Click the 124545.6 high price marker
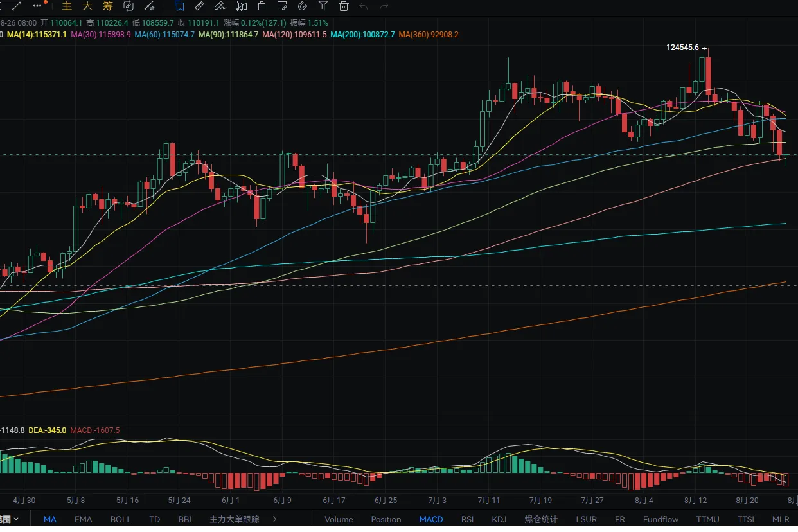Image resolution: width=798 pixels, height=532 pixels. 682,48
